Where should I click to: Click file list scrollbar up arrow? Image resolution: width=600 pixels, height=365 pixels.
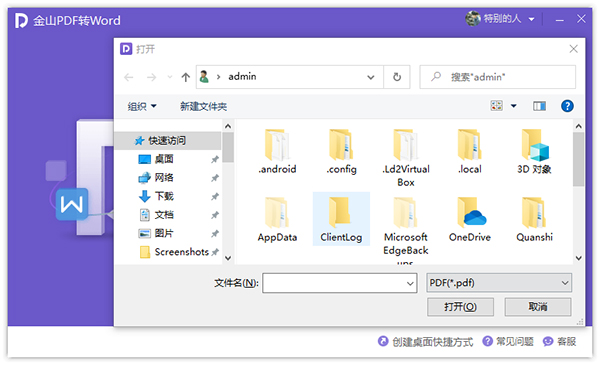(x=579, y=126)
